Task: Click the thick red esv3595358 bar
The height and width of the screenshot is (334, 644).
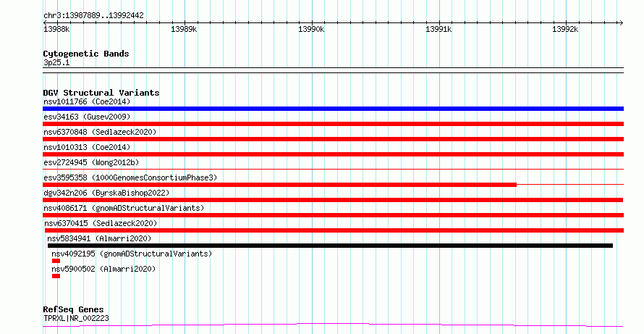Action: click(x=280, y=185)
